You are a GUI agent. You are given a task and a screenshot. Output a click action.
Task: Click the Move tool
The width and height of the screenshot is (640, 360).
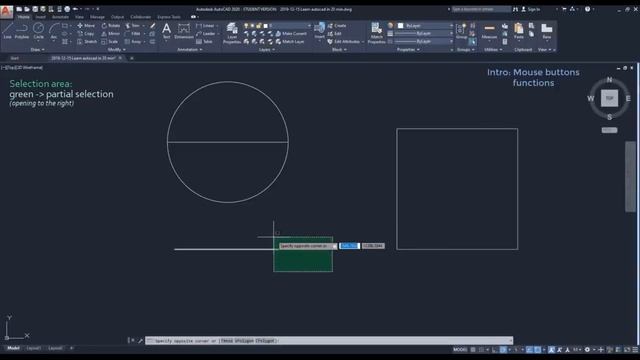86,25
